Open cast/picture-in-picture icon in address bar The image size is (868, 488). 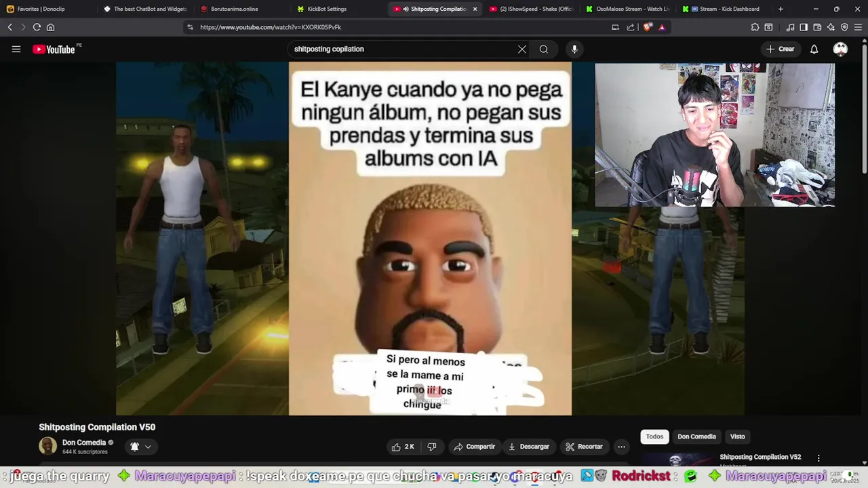pos(615,27)
